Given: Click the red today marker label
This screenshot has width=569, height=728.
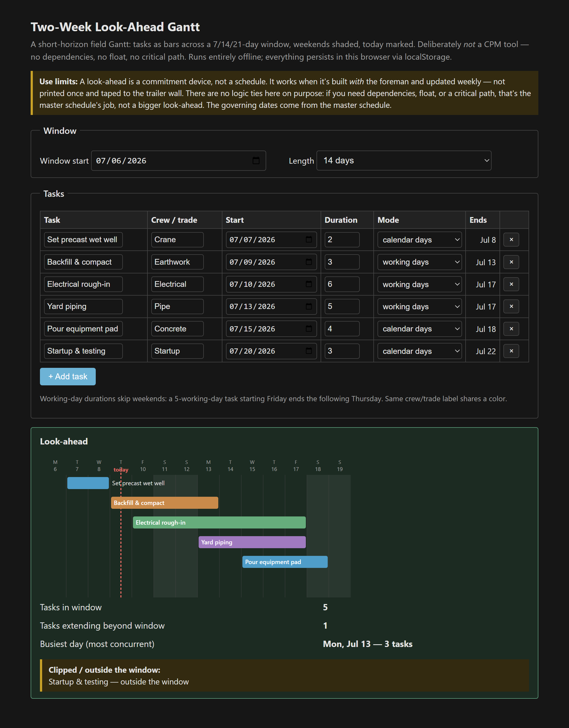Looking at the screenshot, I should point(121,470).
